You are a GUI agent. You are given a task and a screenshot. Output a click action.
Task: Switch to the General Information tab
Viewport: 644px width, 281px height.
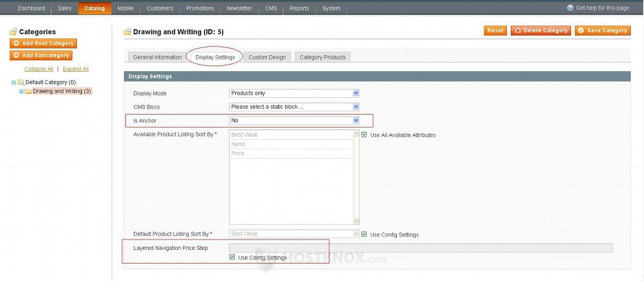click(x=157, y=57)
